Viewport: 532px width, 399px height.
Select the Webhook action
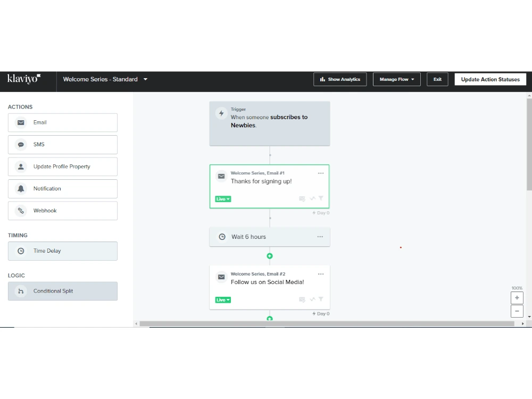point(62,211)
